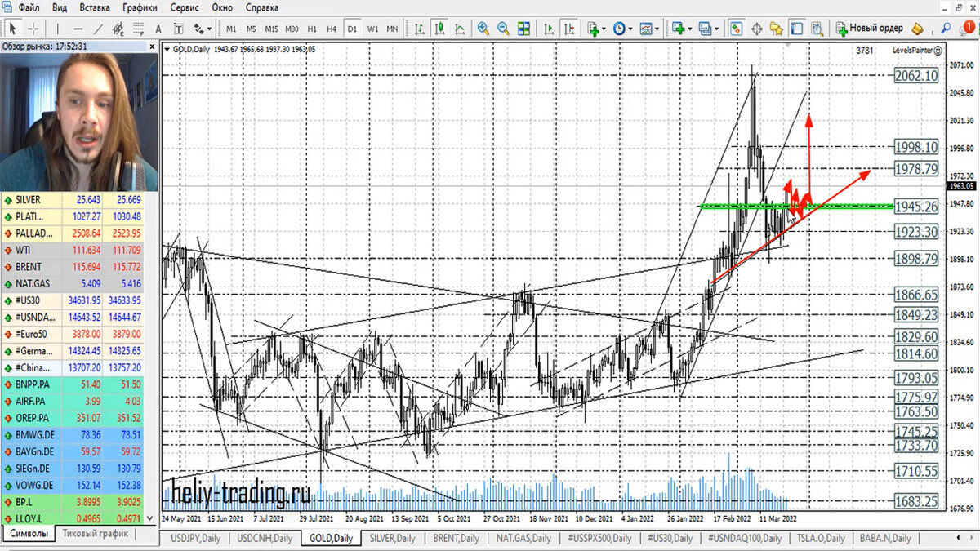Open the Data Window crosshair icon
980x551 pixels.
(757, 29)
